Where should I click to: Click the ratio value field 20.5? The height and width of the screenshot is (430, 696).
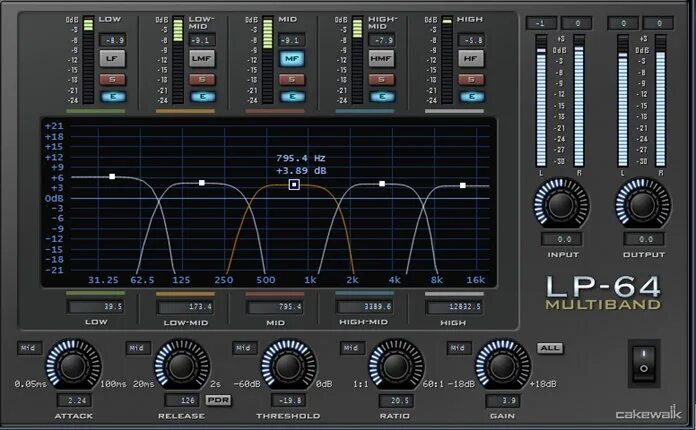[x=396, y=400]
